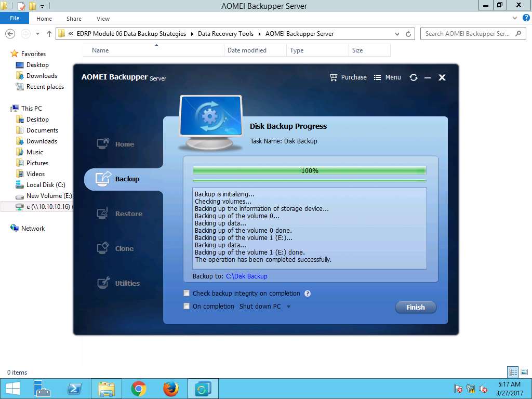Select the Backup tab in AOMEI sidebar
The image size is (532, 399).
coord(117,179)
